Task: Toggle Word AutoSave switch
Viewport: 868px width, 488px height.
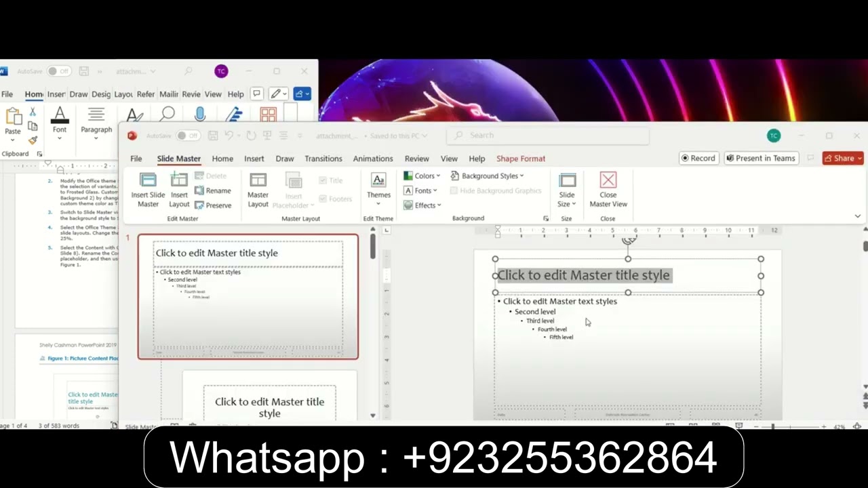Action: (59, 71)
